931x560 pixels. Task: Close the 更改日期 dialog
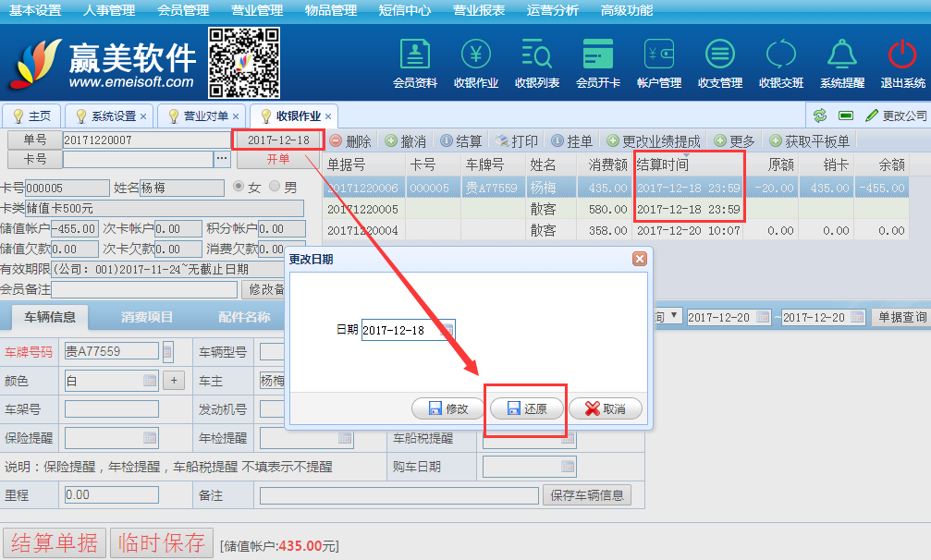(638, 260)
